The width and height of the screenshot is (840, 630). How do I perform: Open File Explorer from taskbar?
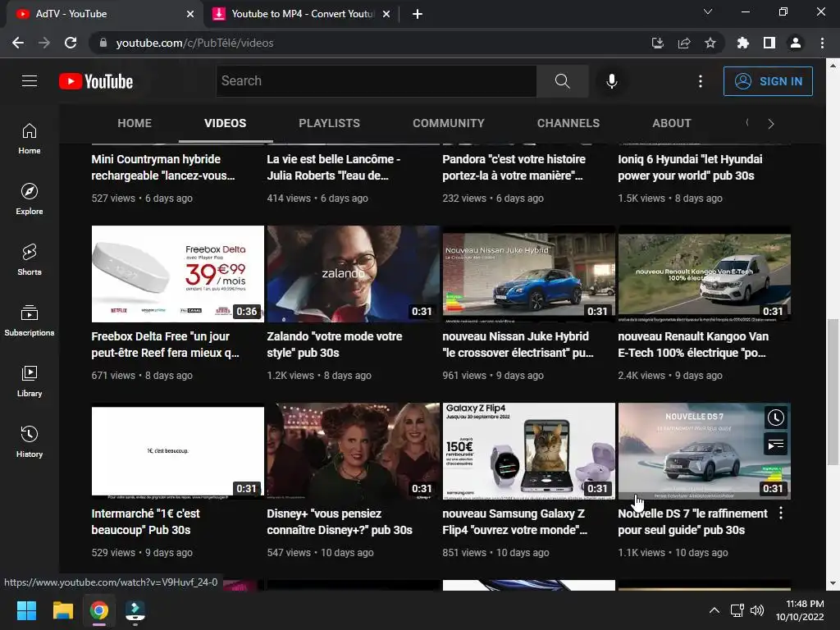(62, 610)
